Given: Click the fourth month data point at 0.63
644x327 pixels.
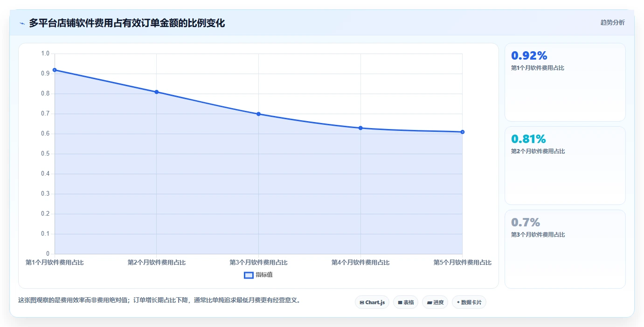Looking at the screenshot, I should pos(360,128).
